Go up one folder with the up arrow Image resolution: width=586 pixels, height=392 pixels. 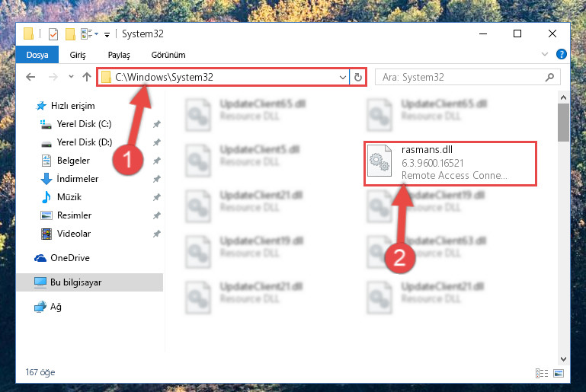87,77
